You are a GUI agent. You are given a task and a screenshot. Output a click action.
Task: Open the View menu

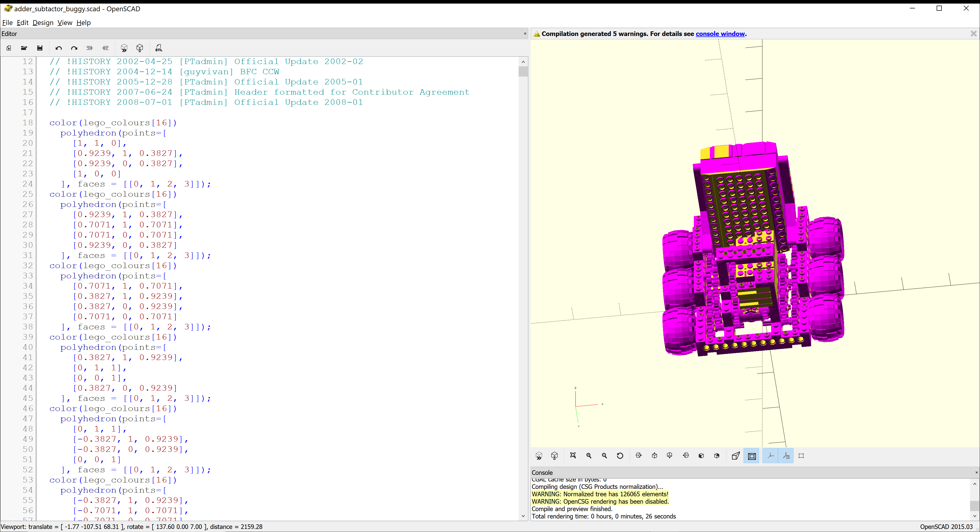click(x=65, y=22)
